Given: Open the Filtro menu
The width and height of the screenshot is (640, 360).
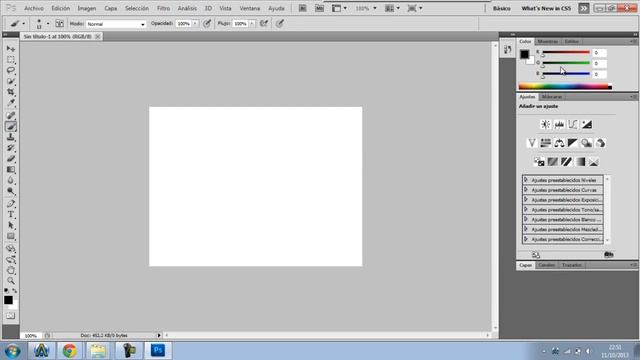Looking at the screenshot, I should (163, 8).
